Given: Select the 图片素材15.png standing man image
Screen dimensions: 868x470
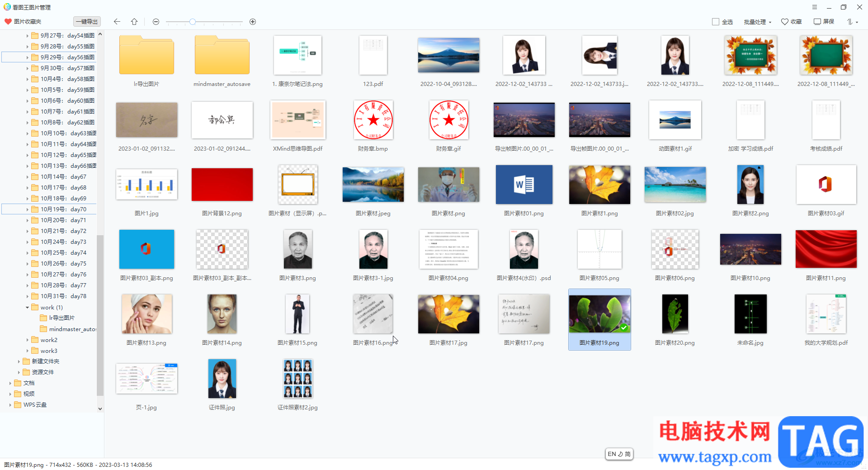Looking at the screenshot, I should (297, 314).
